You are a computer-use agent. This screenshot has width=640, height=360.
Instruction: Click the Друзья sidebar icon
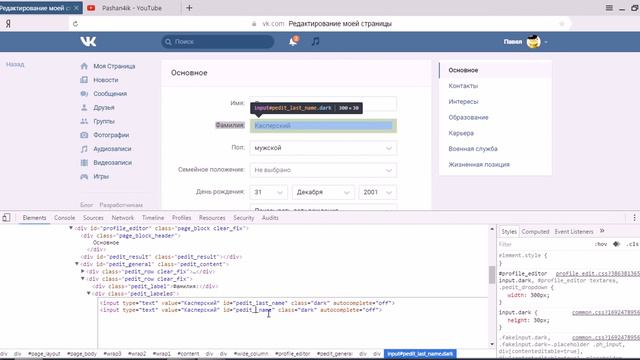pos(84,107)
